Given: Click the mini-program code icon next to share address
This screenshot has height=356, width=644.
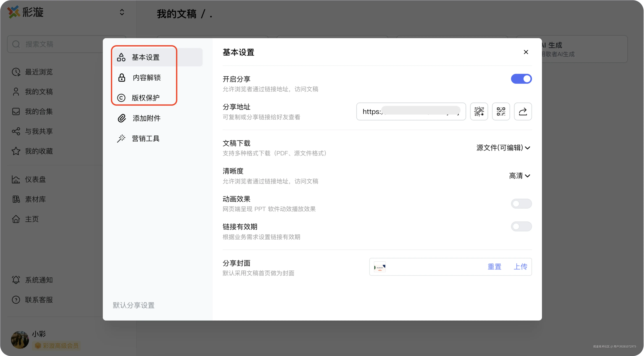Looking at the screenshot, I should tap(479, 111).
